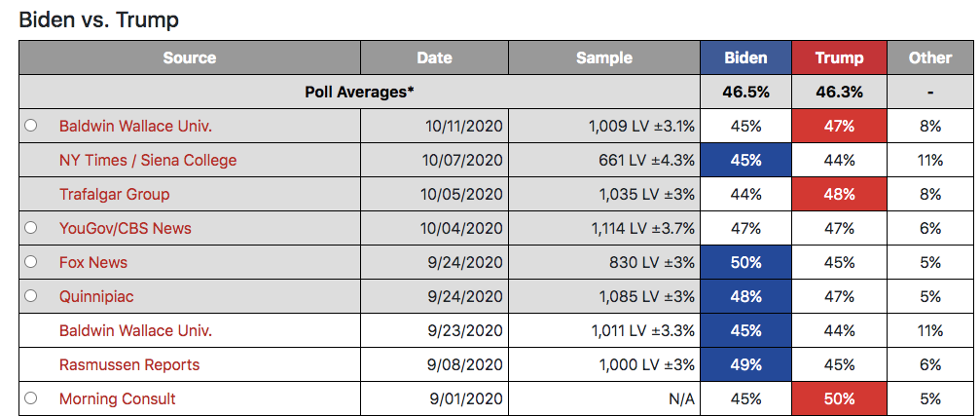Click the Sample column header

604,57
